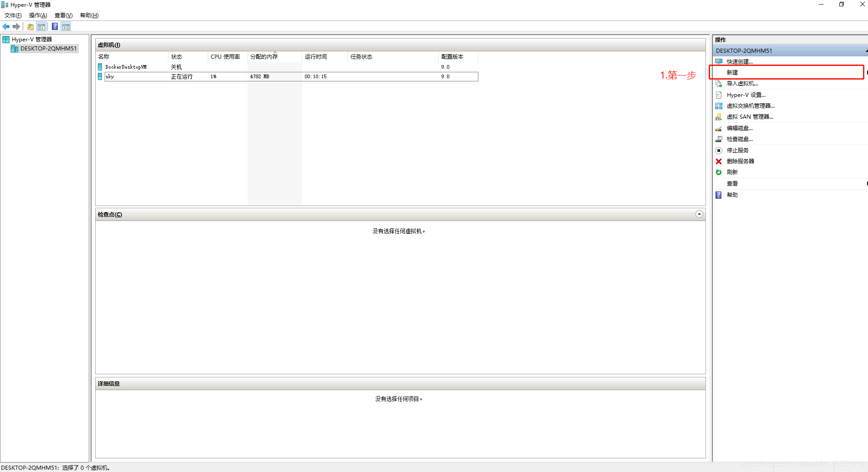Click the 检查磁盘 disk icon
Image resolution: width=868 pixels, height=472 pixels.
pyautogui.click(x=719, y=139)
